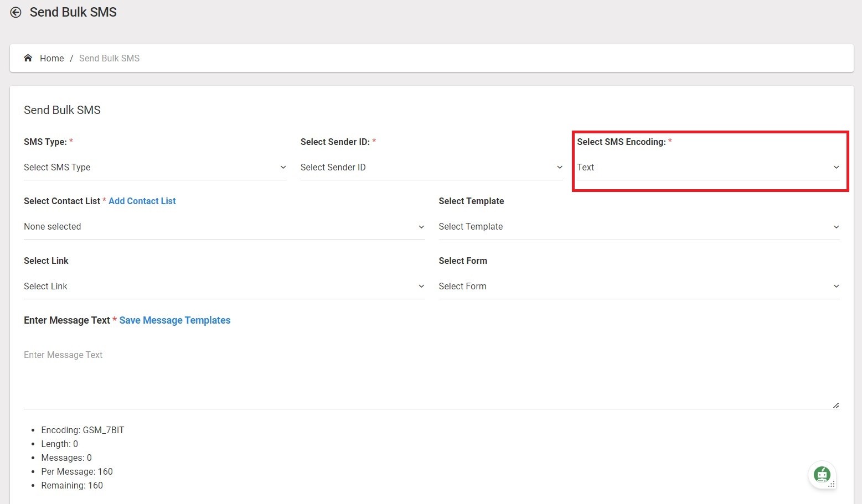Image resolution: width=862 pixels, height=504 pixels.
Task: Click the Save Message Templates link
Action: (174, 320)
